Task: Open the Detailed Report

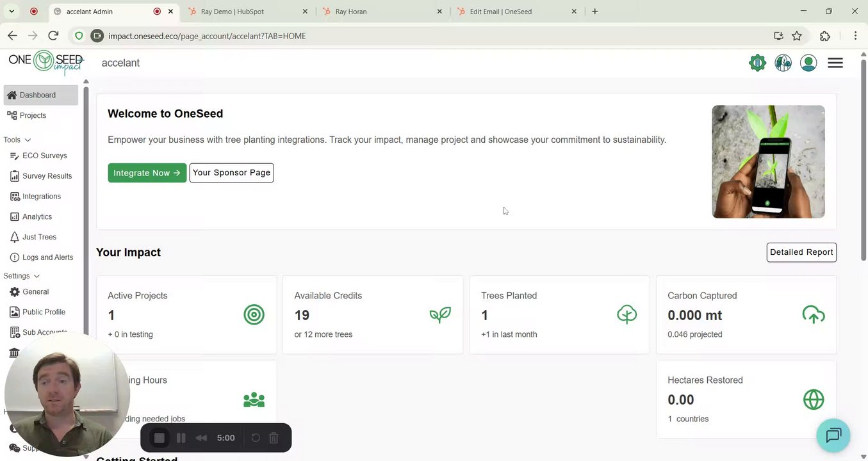Action: 801,252
